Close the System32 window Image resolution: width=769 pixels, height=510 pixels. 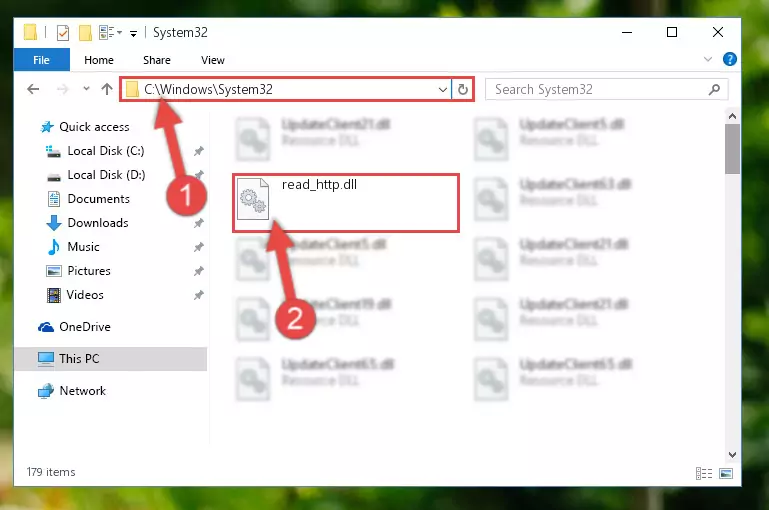(x=718, y=32)
